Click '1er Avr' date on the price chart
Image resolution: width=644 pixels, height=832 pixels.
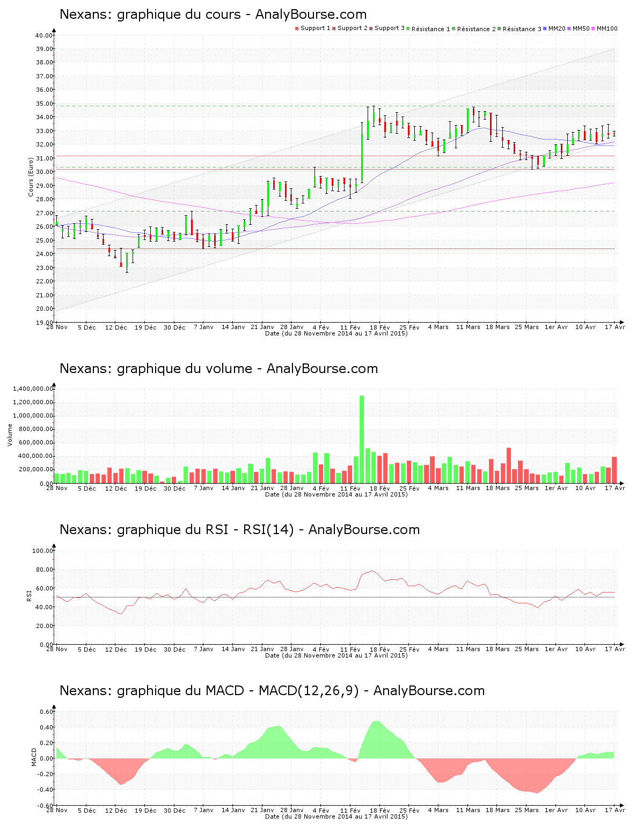556,327
